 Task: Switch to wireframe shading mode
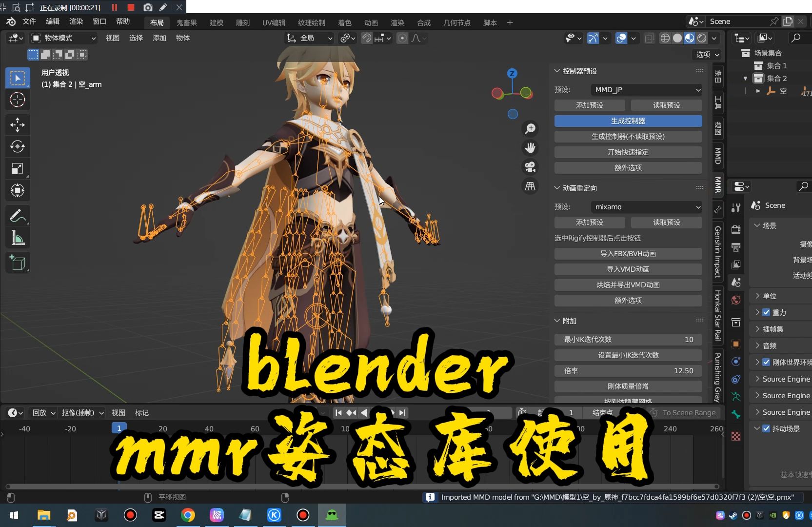click(665, 38)
